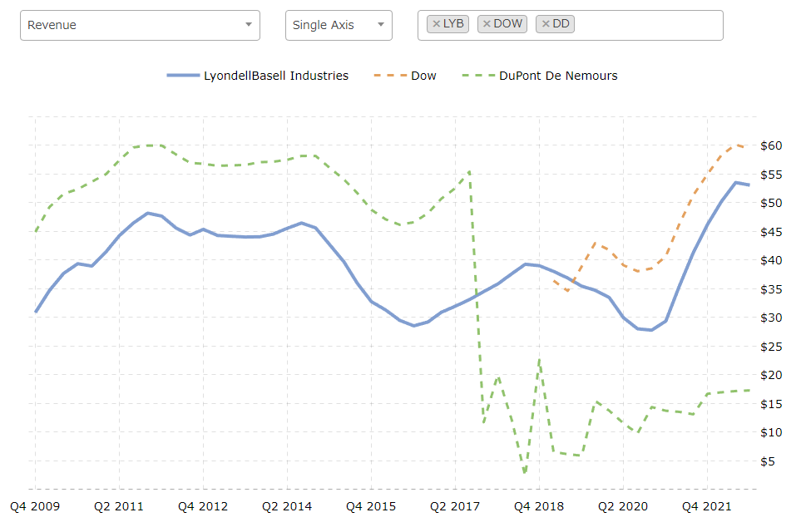Click the Q2 2014 axis label

coord(287,506)
